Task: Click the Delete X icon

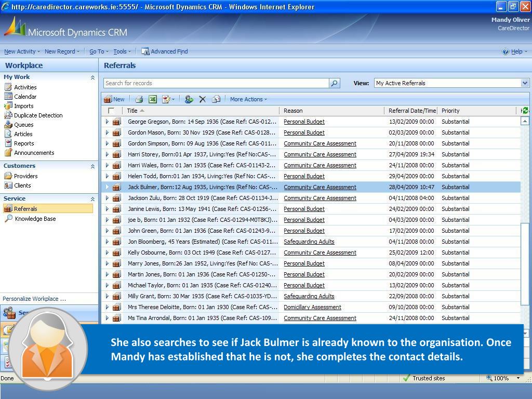Action: click(x=203, y=99)
